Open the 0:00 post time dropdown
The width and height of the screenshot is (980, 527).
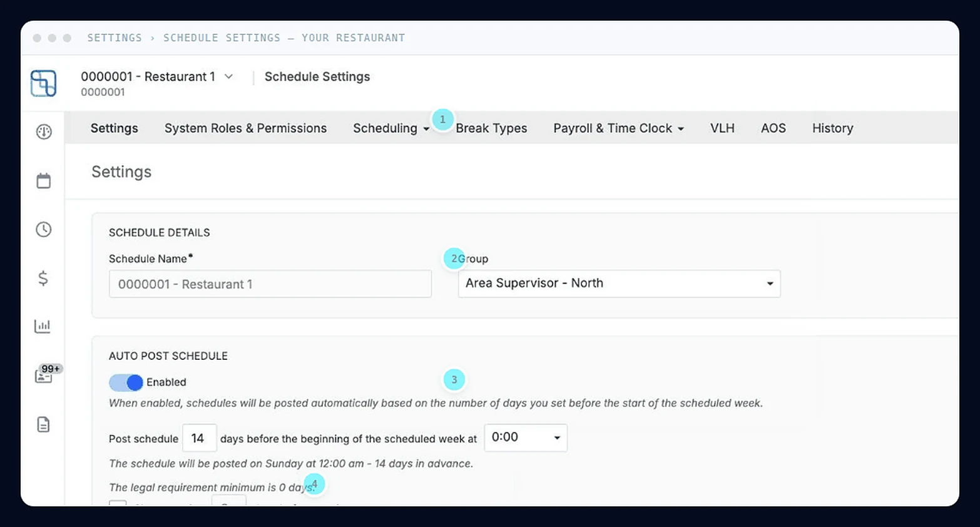click(x=526, y=437)
